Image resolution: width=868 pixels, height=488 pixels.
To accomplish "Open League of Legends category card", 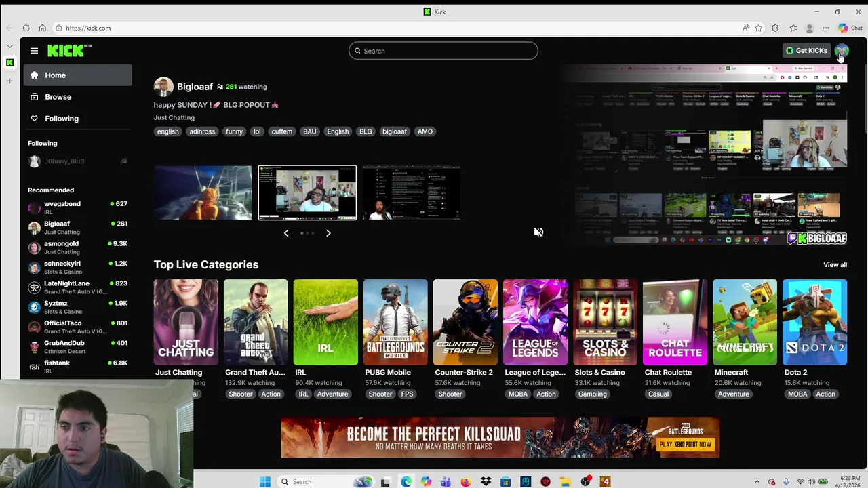I will (x=535, y=322).
